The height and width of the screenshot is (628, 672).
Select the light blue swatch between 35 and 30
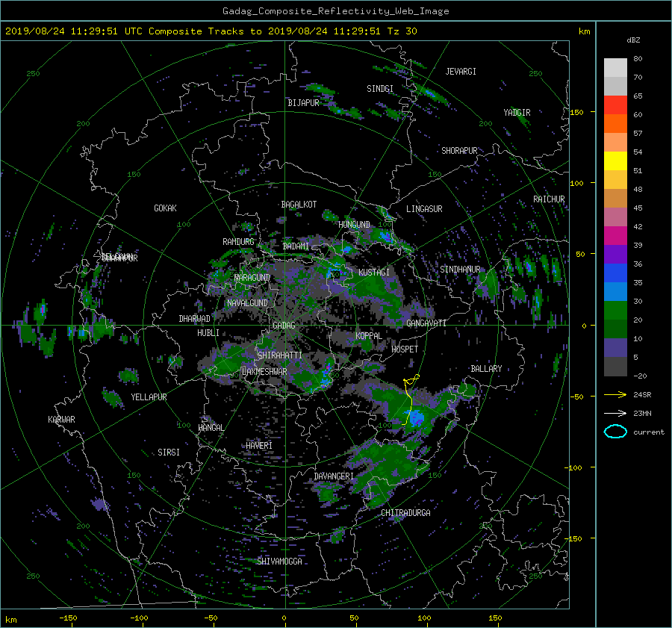click(615, 292)
